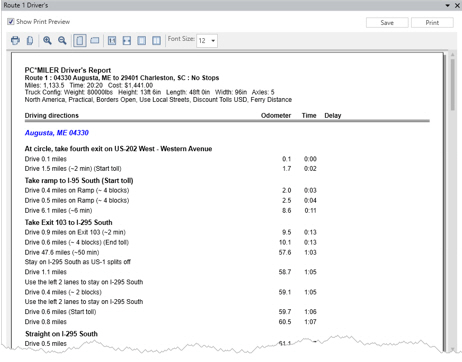Viewport: 462px width, 362px height.
Task: Click the North America routing options line
Action: pos(158,99)
